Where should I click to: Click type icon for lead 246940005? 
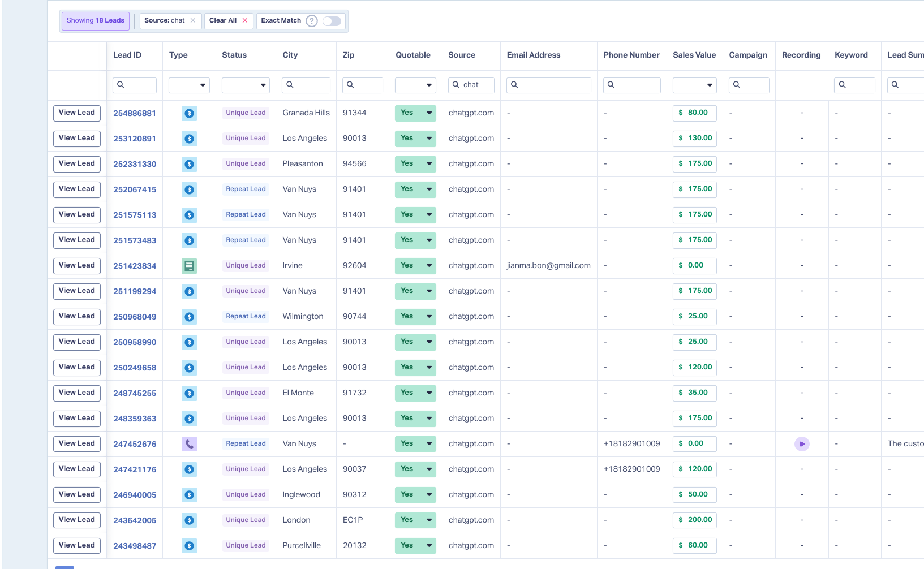tap(189, 495)
